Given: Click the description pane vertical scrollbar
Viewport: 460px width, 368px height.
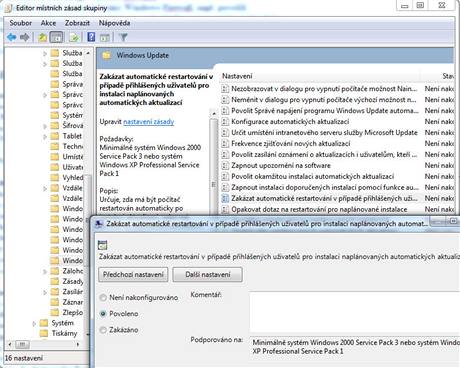Looking at the screenshot, I should pos(214,162).
